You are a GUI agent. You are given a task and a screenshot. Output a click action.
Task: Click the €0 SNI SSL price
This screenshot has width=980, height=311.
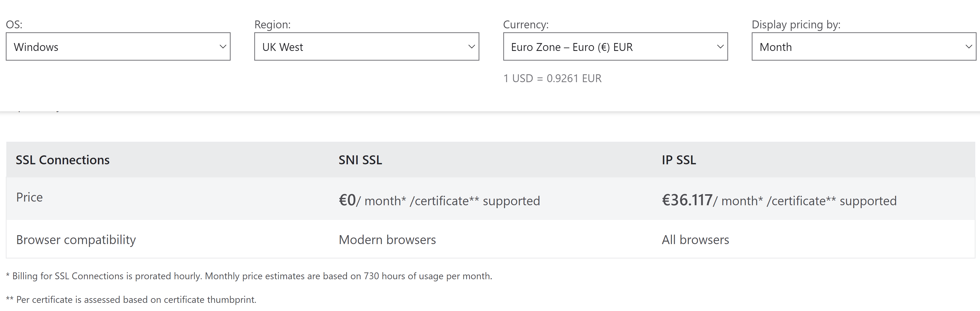click(x=347, y=200)
